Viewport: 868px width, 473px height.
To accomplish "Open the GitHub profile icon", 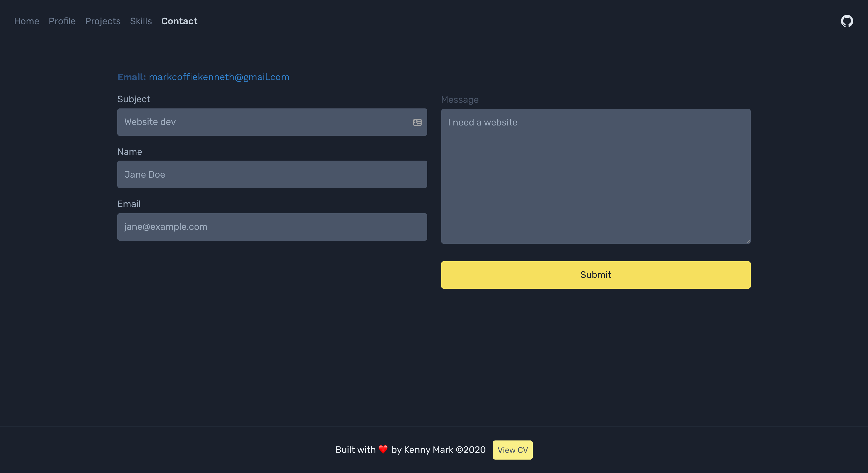I will click(x=847, y=21).
